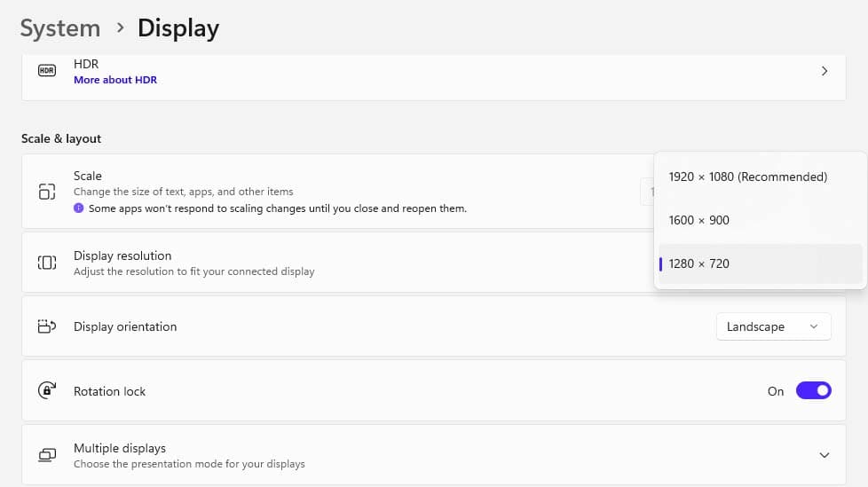Viewport: 868px width, 487px height.
Task: Click the Display resolution icon
Action: click(47, 263)
